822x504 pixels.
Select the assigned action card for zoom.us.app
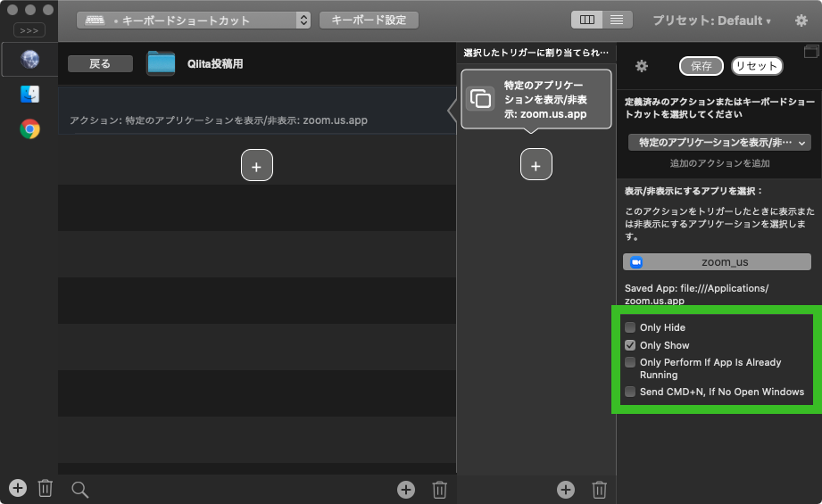pyautogui.click(x=536, y=99)
